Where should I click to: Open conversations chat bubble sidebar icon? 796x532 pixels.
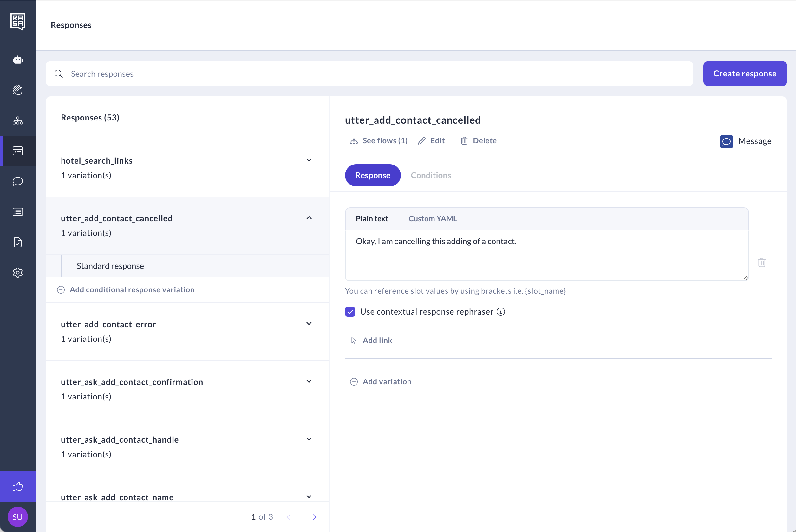pos(18,181)
